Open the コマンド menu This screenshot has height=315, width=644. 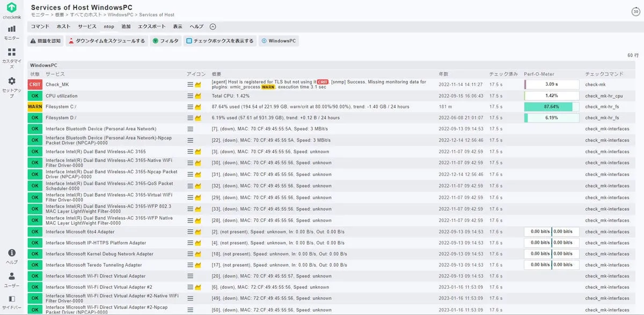(x=40, y=26)
